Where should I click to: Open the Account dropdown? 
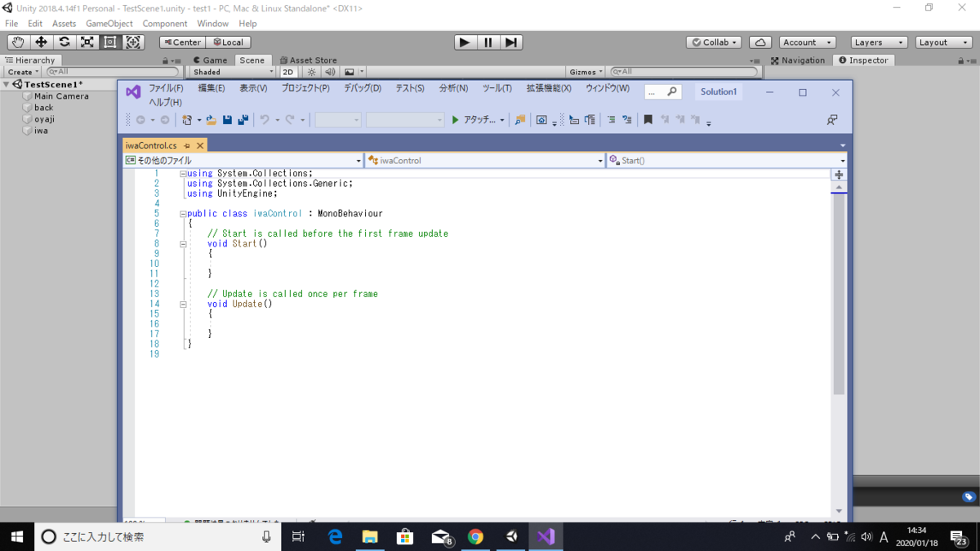point(807,42)
